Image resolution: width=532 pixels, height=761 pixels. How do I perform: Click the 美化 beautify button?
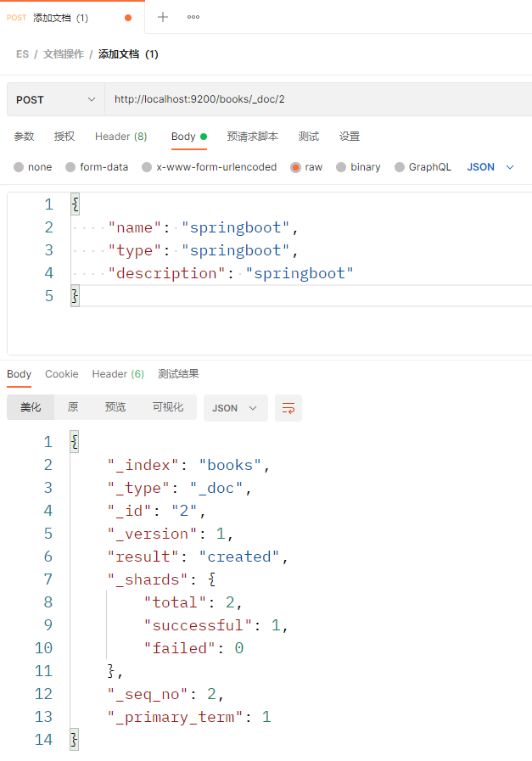coord(31,408)
